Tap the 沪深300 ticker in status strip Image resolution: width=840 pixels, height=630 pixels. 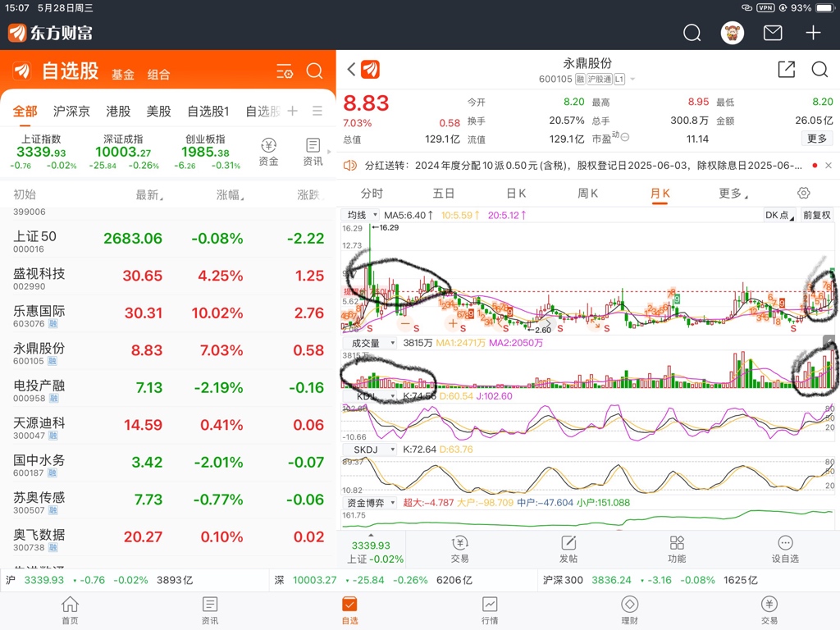651,580
